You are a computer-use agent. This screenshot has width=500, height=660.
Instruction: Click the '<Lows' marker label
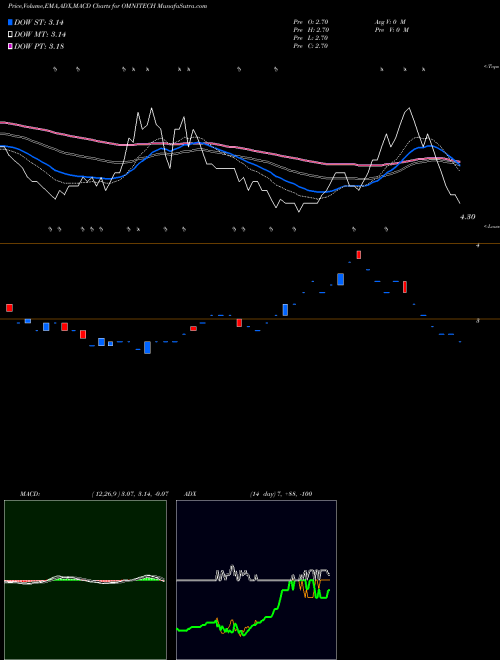pyautogui.click(x=491, y=226)
